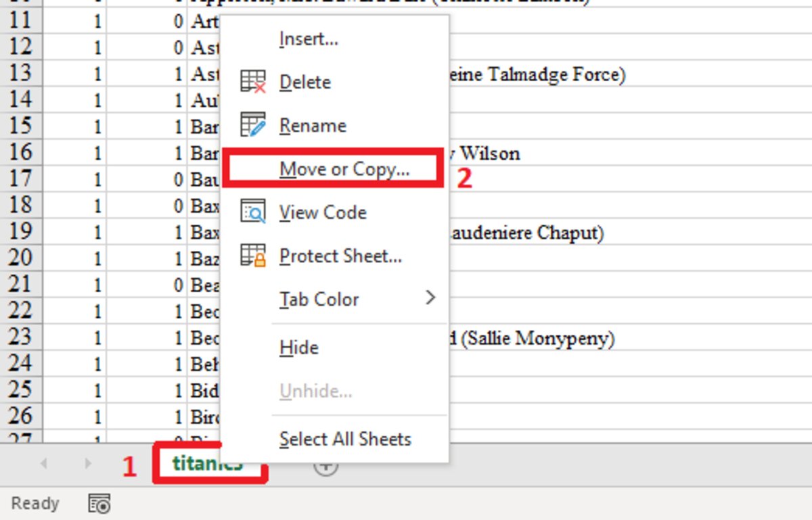Select All Sheets from the context menu
812x520 pixels.
[345, 439]
